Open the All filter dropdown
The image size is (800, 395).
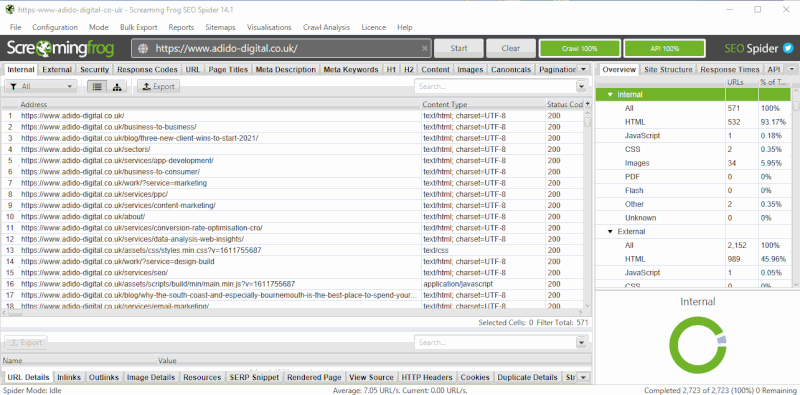(41, 87)
